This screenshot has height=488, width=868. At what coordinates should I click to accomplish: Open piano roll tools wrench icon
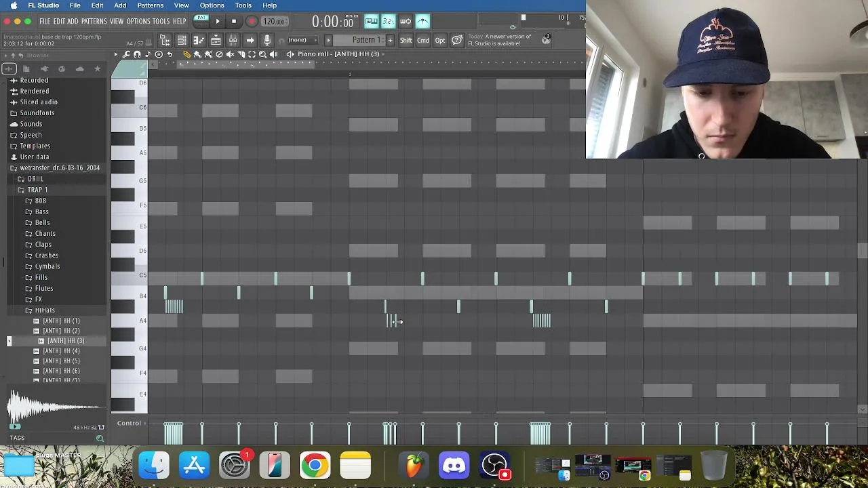click(126, 54)
